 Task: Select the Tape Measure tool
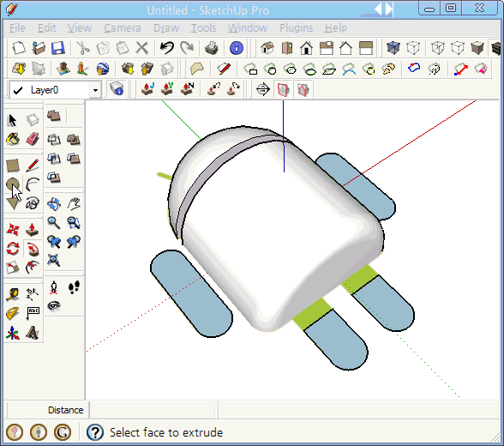tap(13, 293)
